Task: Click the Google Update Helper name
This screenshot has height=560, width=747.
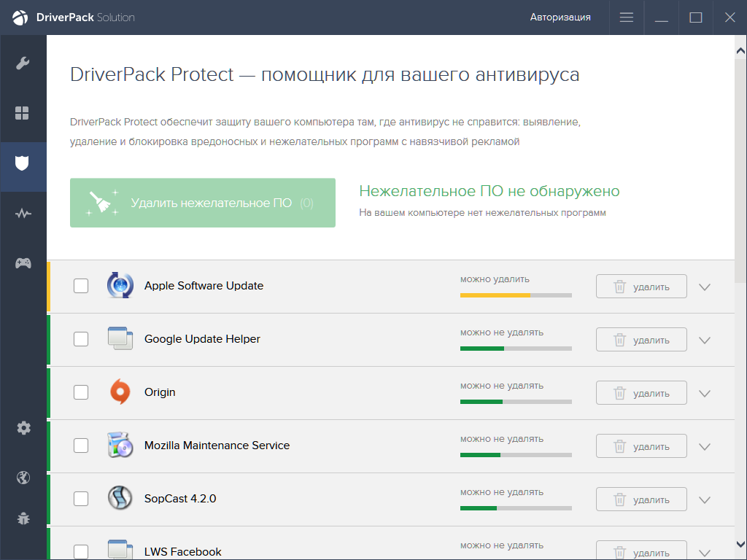Action: (203, 339)
